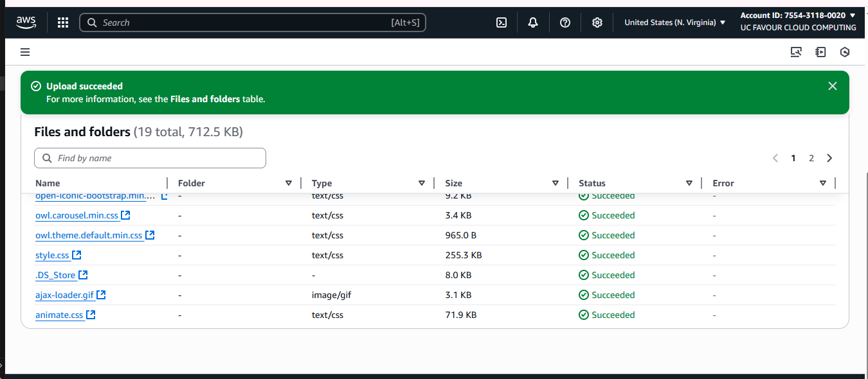
Task: Open the CloudShell terminal icon
Action: pyautogui.click(x=502, y=22)
